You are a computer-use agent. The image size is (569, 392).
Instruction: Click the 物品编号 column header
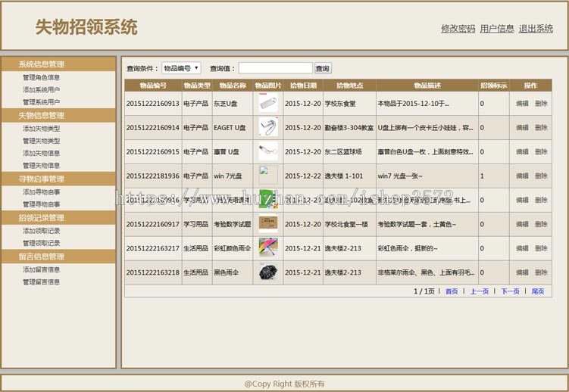153,86
